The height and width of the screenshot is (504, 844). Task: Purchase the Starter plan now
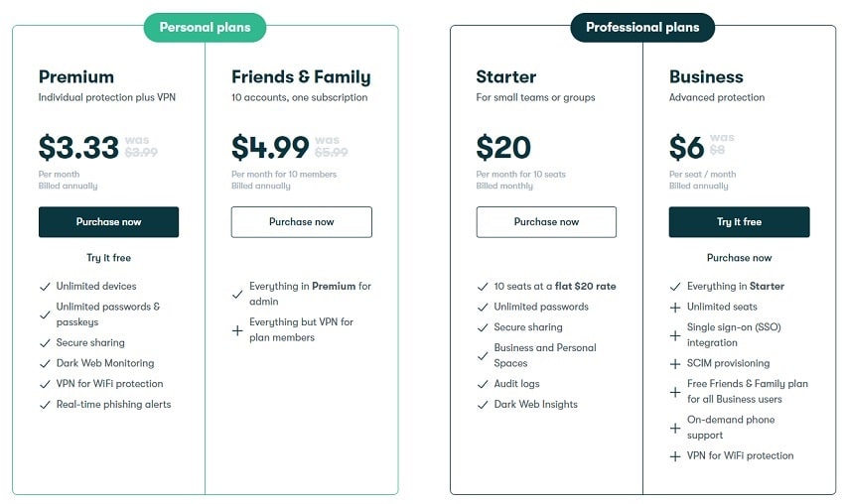[x=546, y=222]
